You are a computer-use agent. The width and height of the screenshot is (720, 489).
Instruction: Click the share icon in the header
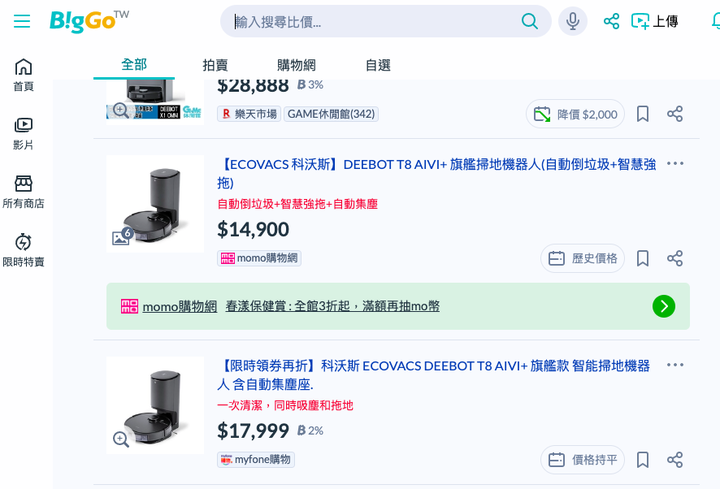click(611, 21)
